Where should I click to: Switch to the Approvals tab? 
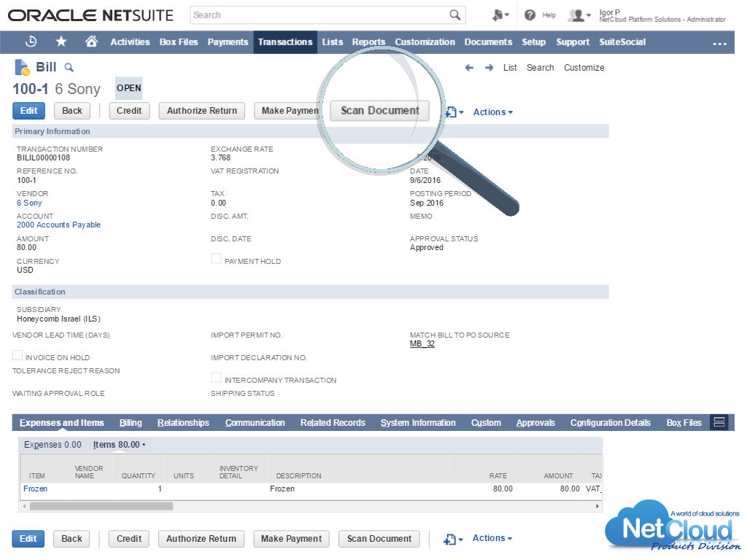click(535, 423)
